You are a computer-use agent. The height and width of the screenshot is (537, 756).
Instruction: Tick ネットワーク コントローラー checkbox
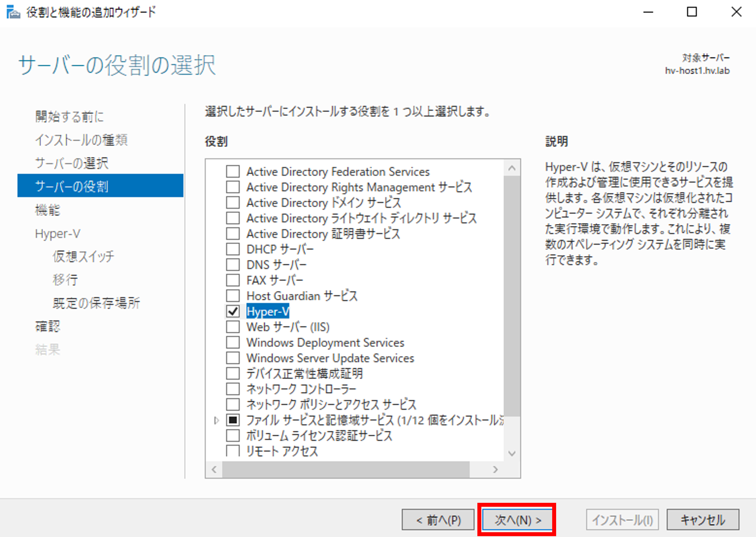[x=233, y=389]
